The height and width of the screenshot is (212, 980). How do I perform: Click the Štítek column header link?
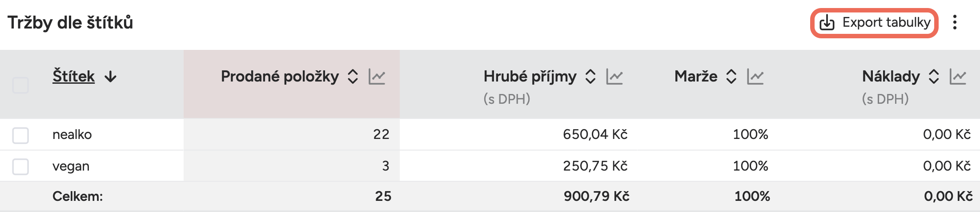point(73,77)
